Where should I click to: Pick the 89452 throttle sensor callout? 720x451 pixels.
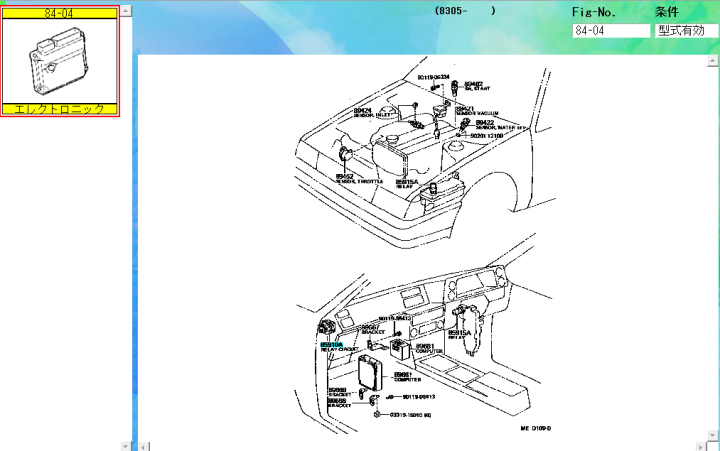[x=343, y=176]
